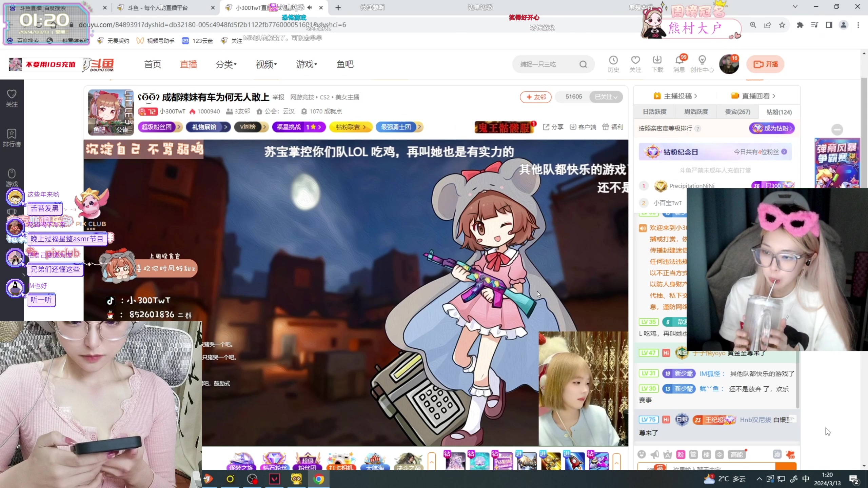868x488 pixels.
Task: Click the streamer avatar 鱼吧 公告 thumbnail
Action: coord(111,112)
